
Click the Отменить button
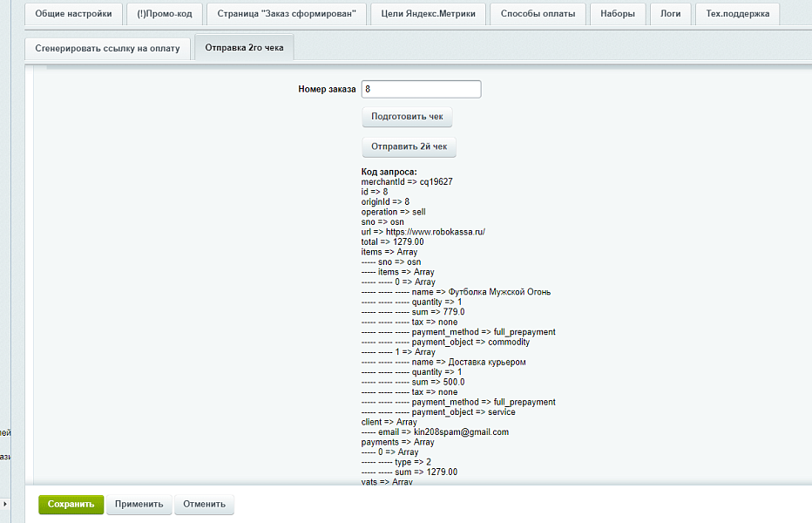click(x=204, y=504)
